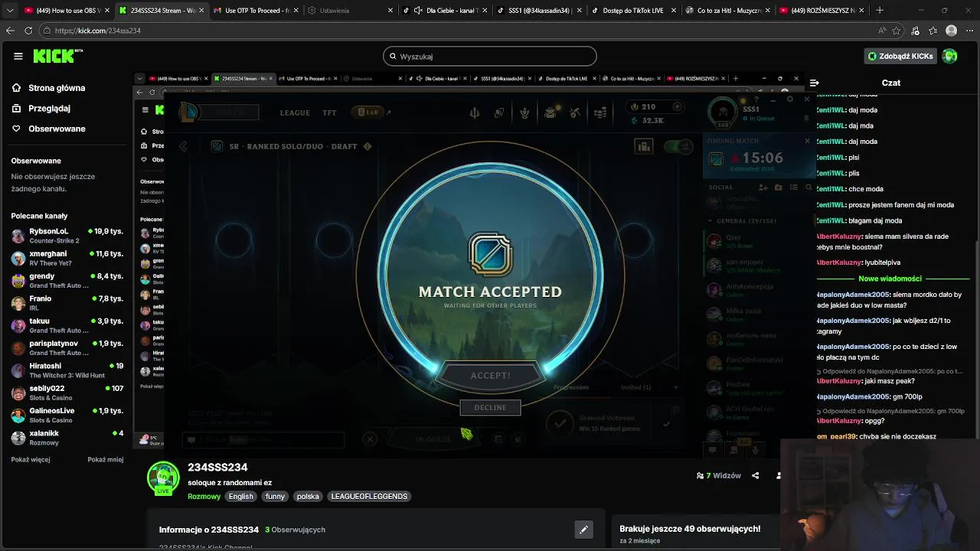
Task: Click DECLINE in the League match popup
Action: 490,407
